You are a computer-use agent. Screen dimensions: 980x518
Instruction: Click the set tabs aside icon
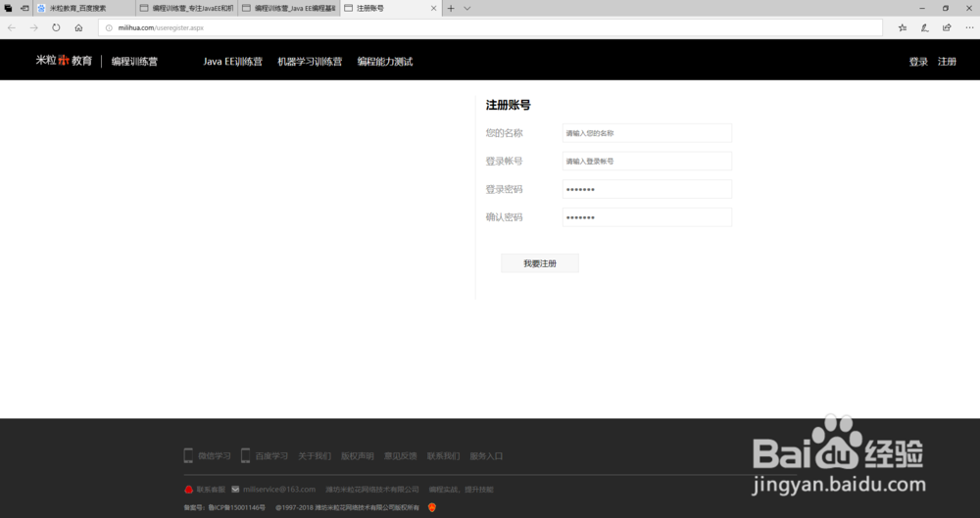click(x=24, y=8)
